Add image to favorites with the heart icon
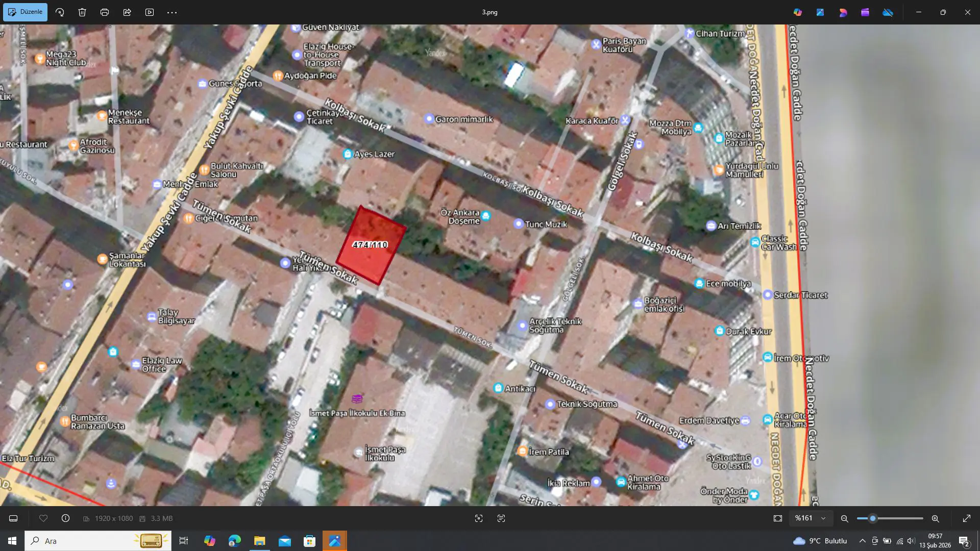This screenshot has height=551, width=980. pos(43,518)
